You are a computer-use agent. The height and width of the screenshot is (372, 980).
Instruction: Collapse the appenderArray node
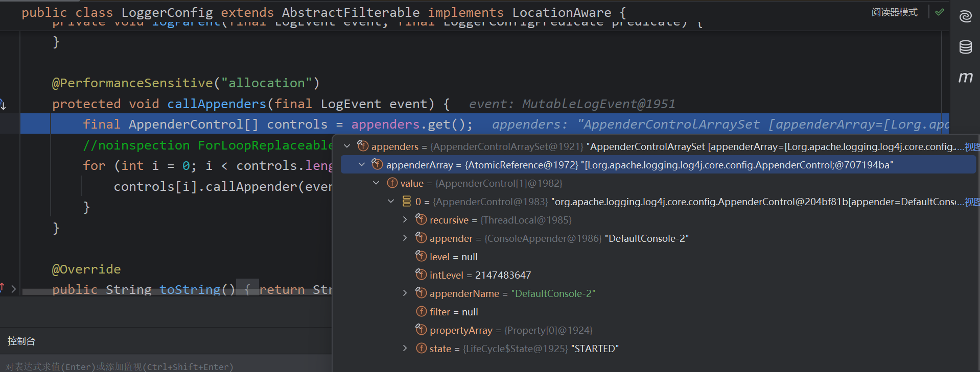[x=362, y=165]
